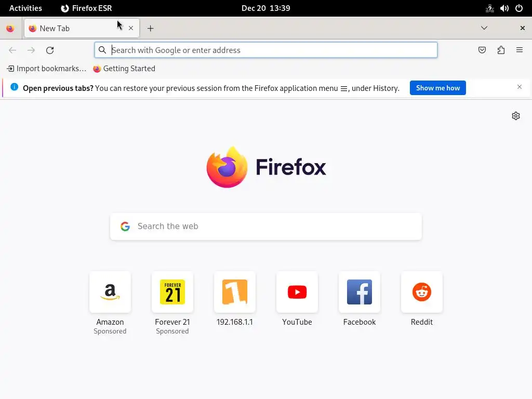The width and height of the screenshot is (532, 399).
Task: Open new tab personalize gear icon
Action: [x=516, y=116]
